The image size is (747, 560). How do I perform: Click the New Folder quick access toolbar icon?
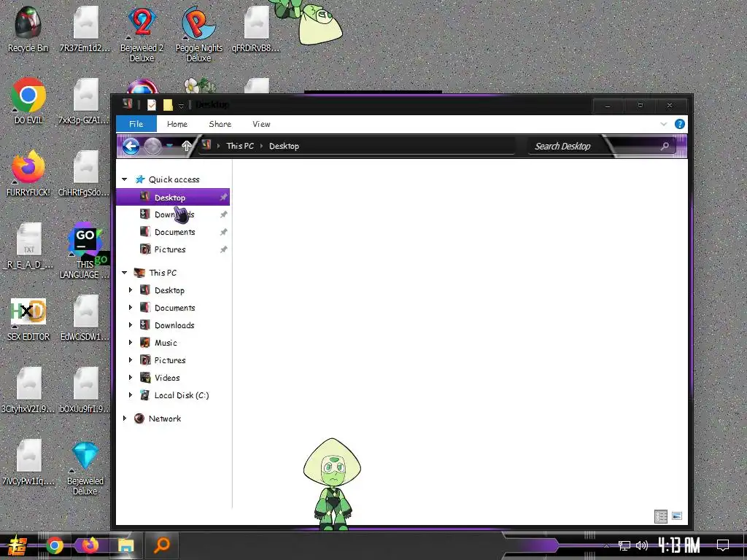(168, 105)
